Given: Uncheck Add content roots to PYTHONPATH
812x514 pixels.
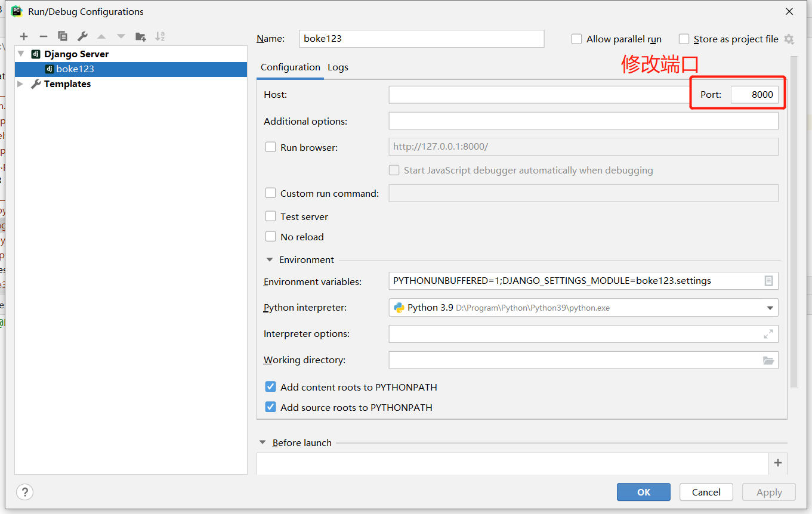Looking at the screenshot, I should tap(271, 387).
